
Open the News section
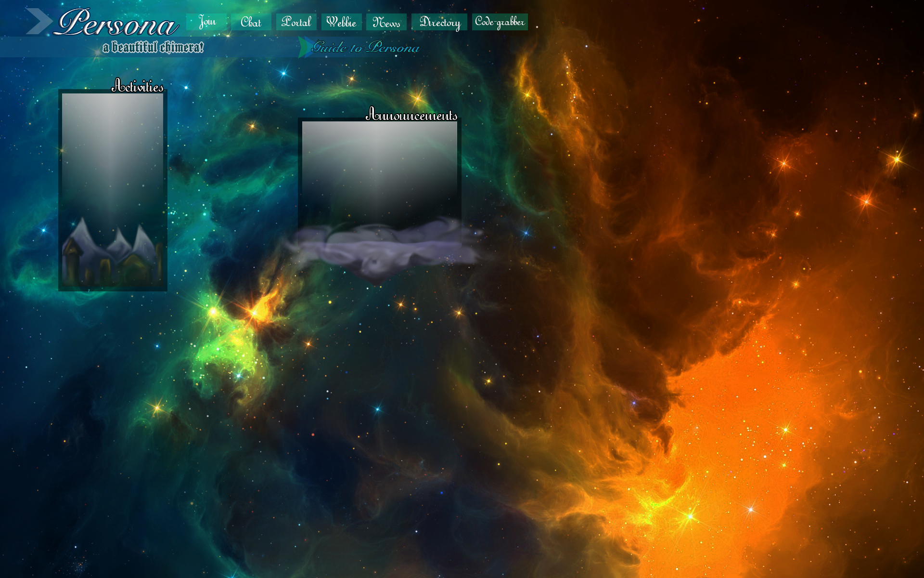(x=386, y=22)
